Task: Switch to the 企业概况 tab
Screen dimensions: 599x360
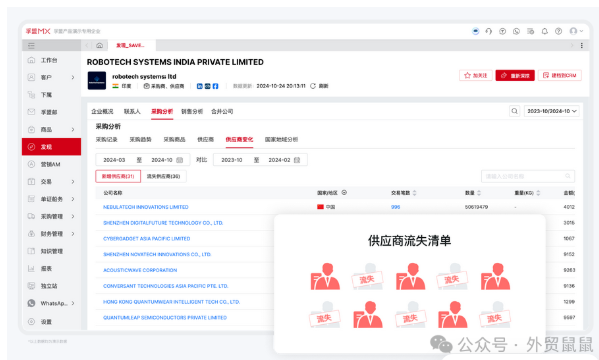Action: point(102,112)
